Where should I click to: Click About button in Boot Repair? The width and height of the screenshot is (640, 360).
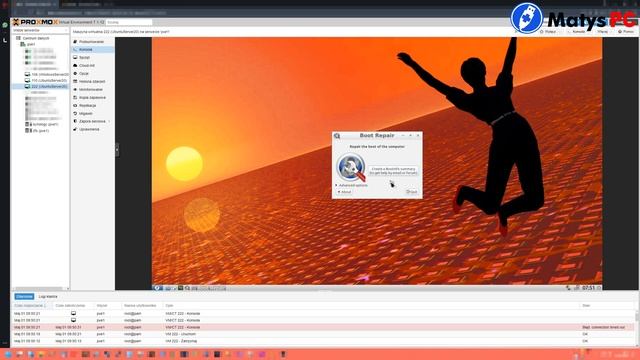click(344, 192)
